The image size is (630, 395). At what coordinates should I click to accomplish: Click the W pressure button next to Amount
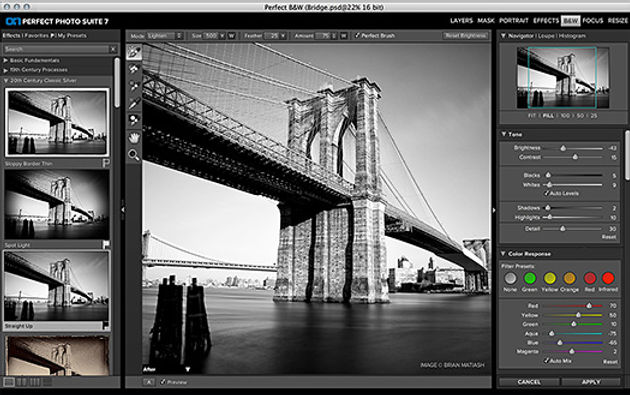coord(344,36)
